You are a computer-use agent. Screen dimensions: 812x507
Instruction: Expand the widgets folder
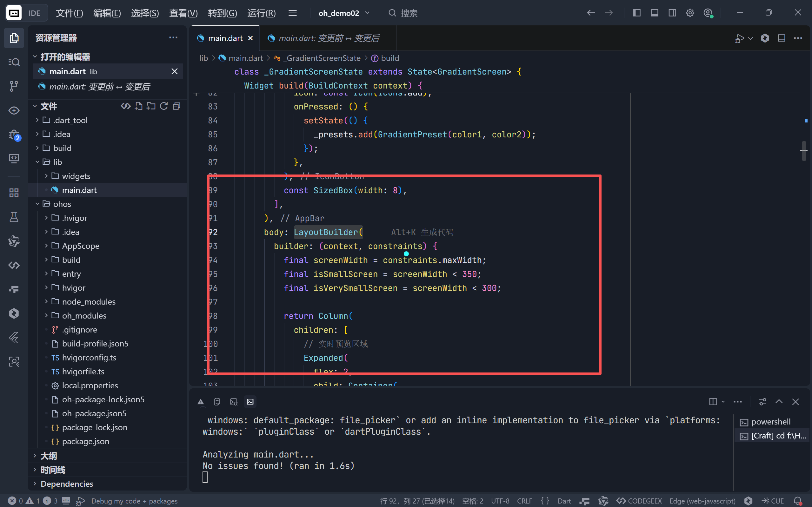(76, 176)
